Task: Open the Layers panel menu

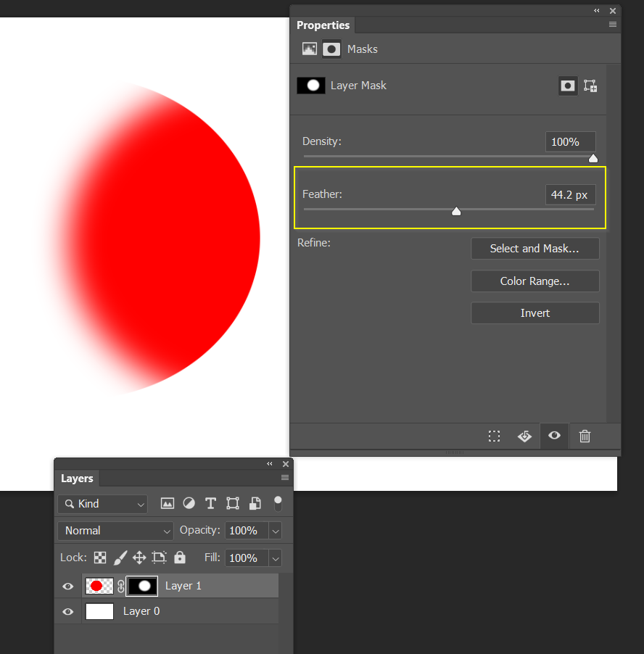Action: [x=284, y=478]
